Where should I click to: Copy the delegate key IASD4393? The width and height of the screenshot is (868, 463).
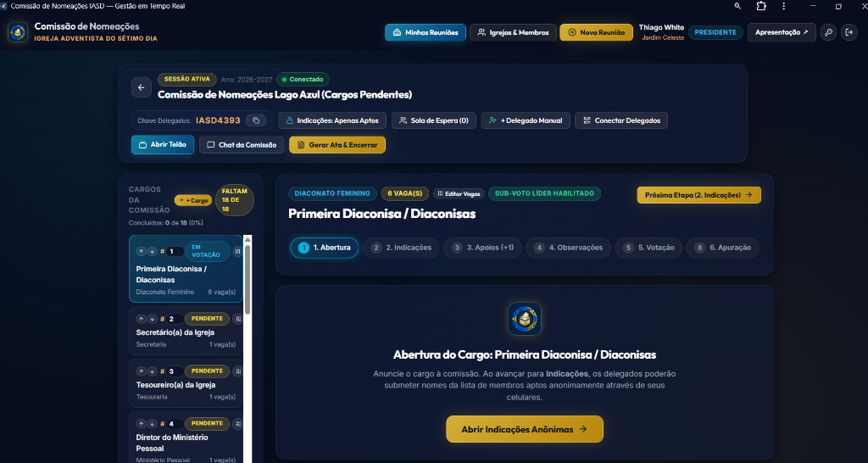256,120
